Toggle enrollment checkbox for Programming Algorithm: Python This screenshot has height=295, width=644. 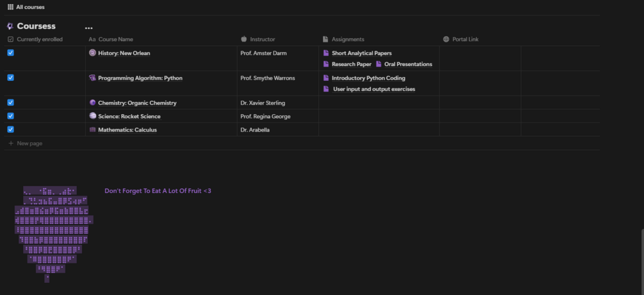pos(10,78)
